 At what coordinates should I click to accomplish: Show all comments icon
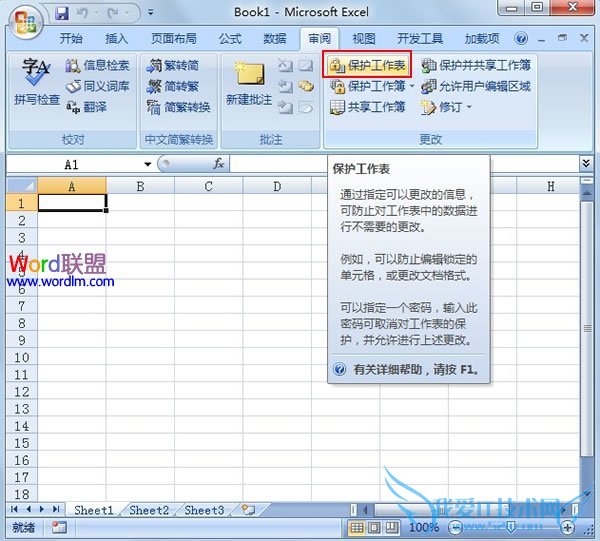(x=306, y=86)
